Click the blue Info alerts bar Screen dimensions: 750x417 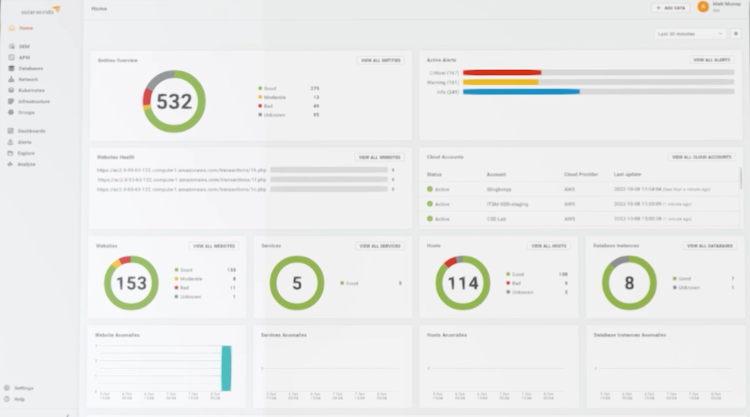tap(521, 92)
